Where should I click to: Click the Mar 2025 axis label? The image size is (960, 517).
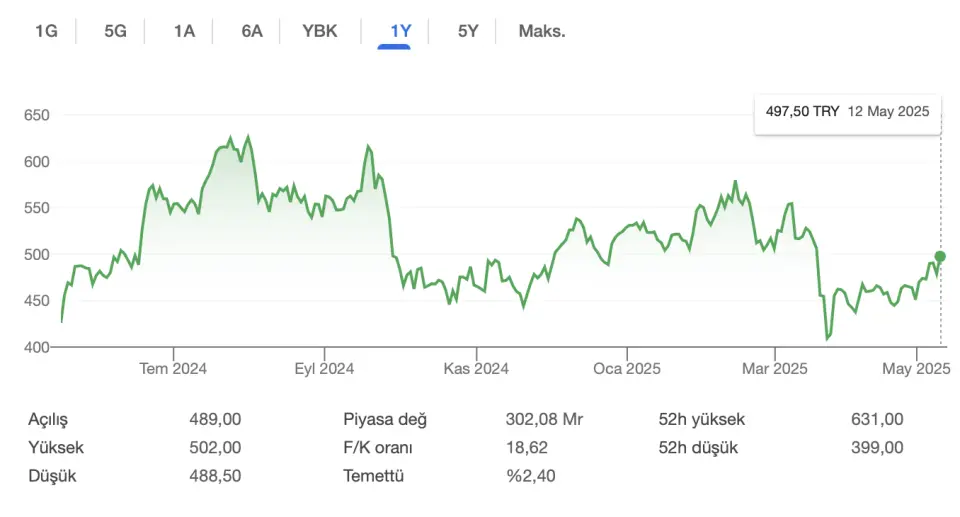(x=774, y=369)
